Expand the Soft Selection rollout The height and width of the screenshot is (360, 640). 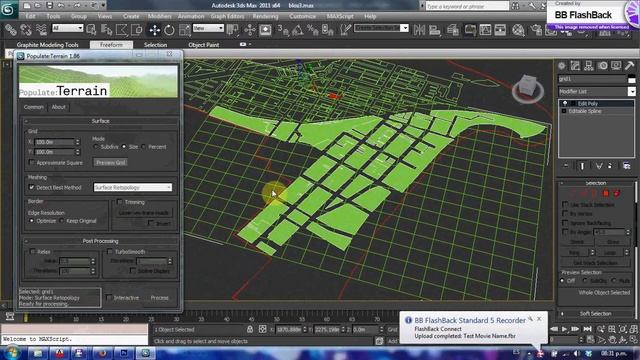point(596,313)
